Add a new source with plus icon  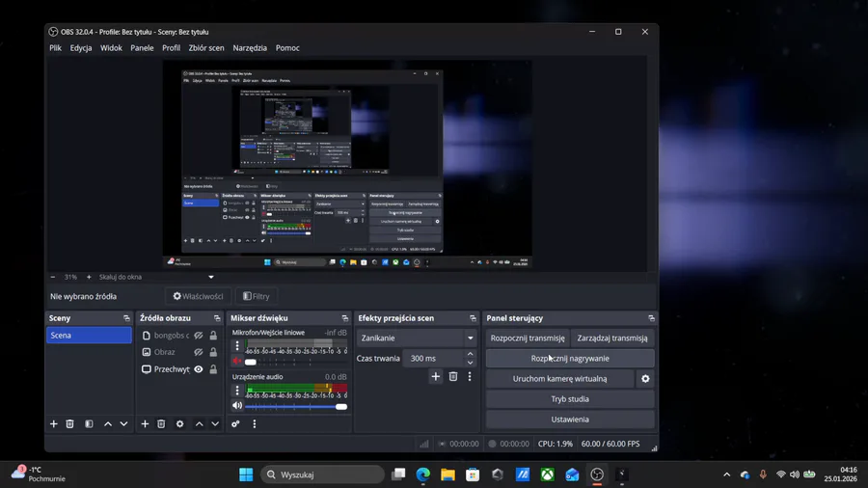click(145, 423)
